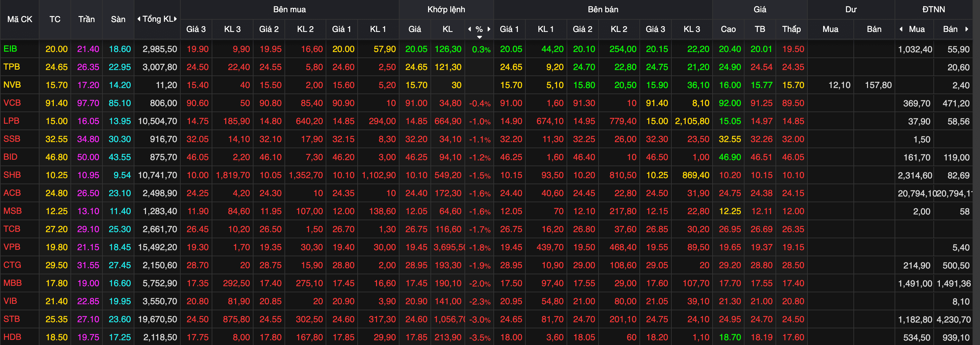Click EIB foreign buy value 1,032,40
980x345 pixels.
(x=915, y=49)
